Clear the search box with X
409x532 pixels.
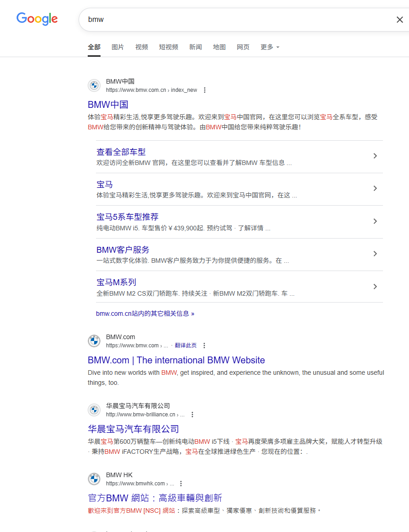point(399,20)
